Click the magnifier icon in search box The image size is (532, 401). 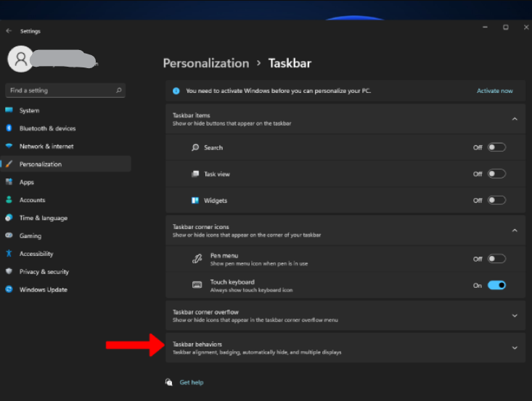click(119, 90)
